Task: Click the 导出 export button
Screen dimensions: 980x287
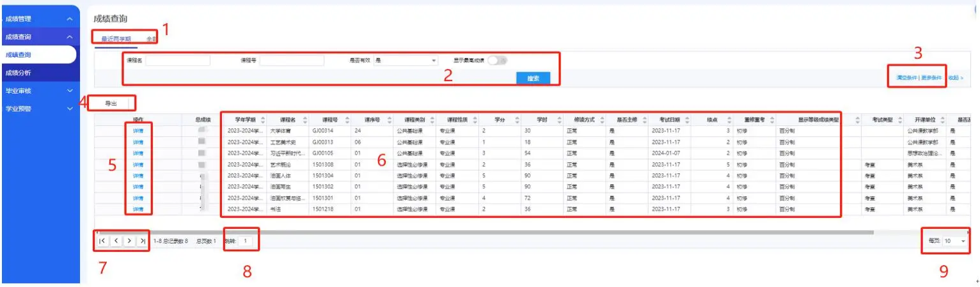Action: [x=111, y=102]
